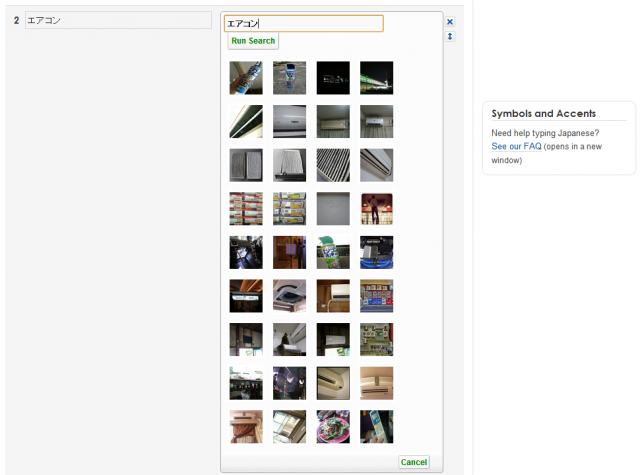Focus the image search input field

click(x=304, y=24)
